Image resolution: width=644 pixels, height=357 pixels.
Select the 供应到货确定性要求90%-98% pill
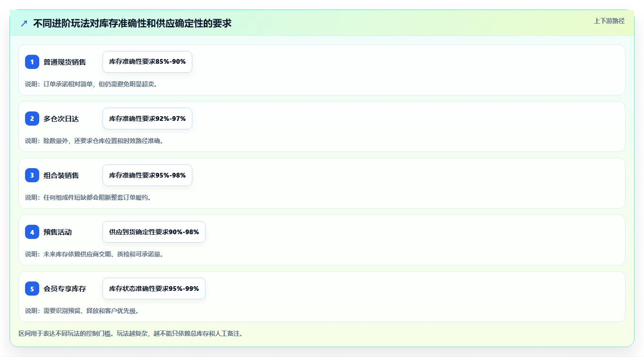(x=154, y=232)
